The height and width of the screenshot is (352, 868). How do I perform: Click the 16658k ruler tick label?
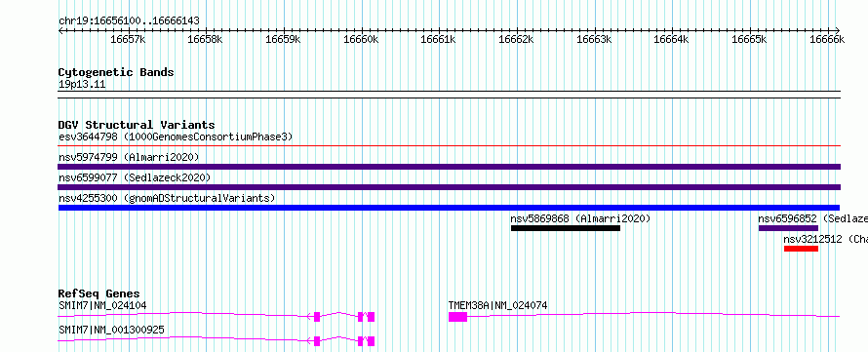coord(206,39)
